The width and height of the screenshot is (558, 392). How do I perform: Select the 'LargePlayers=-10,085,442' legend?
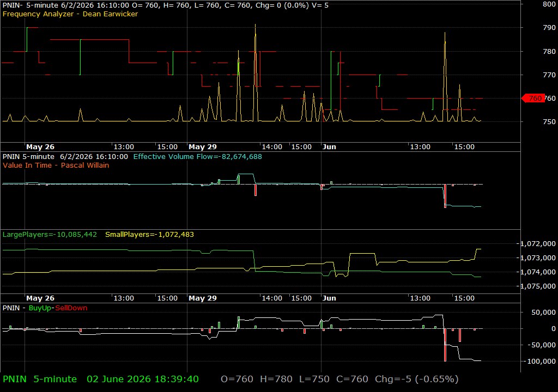coord(50,235)
